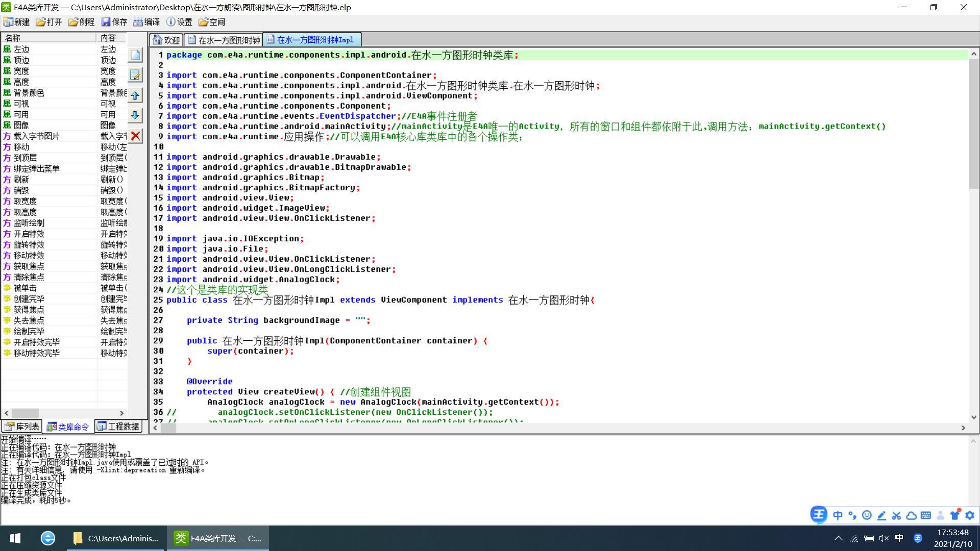Switch to the 在水一方图形时钟 tab
The image size is (980, 551).
(224, 40)
